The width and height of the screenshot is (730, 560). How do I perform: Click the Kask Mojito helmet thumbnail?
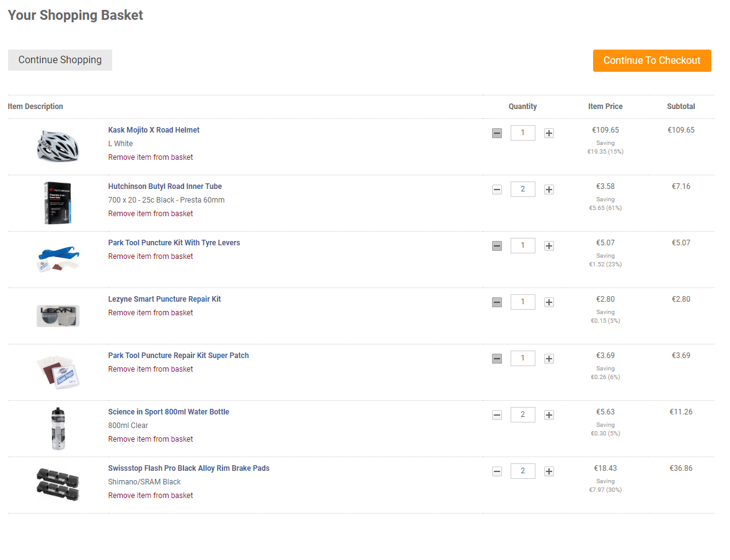(x=58, y=146)
